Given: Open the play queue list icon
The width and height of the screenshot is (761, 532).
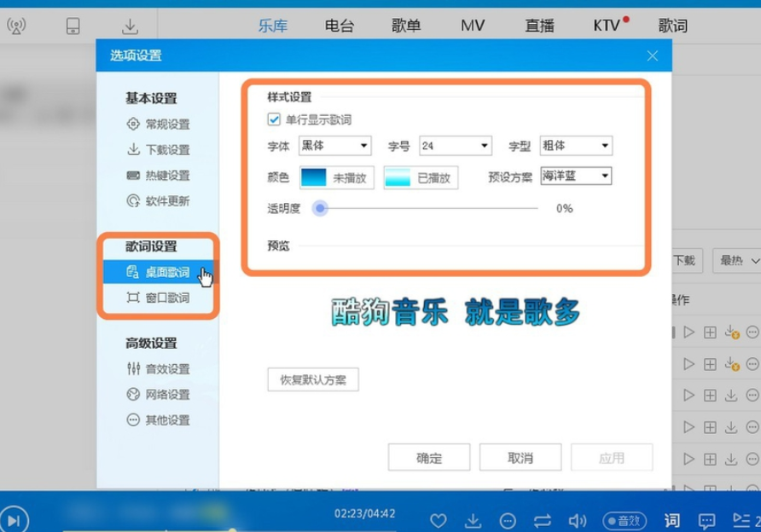Looking at the screenshot, I should click(741, 520).
